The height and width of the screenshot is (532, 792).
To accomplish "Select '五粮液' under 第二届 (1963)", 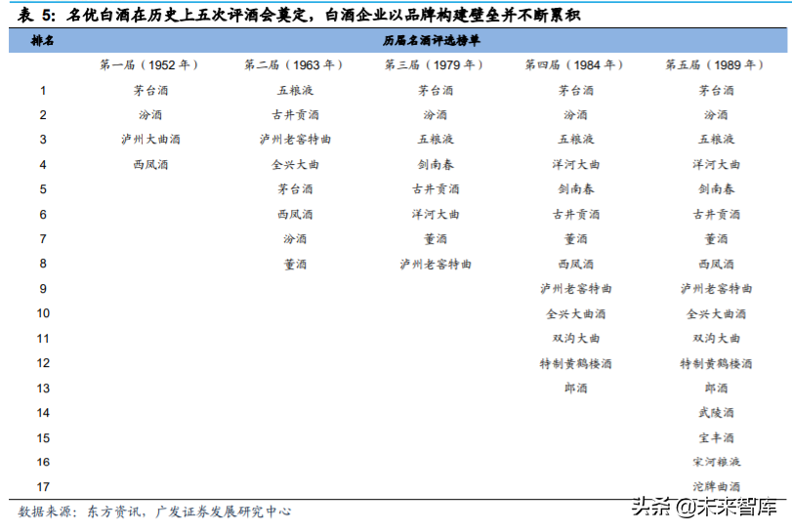I will (295, 91).
